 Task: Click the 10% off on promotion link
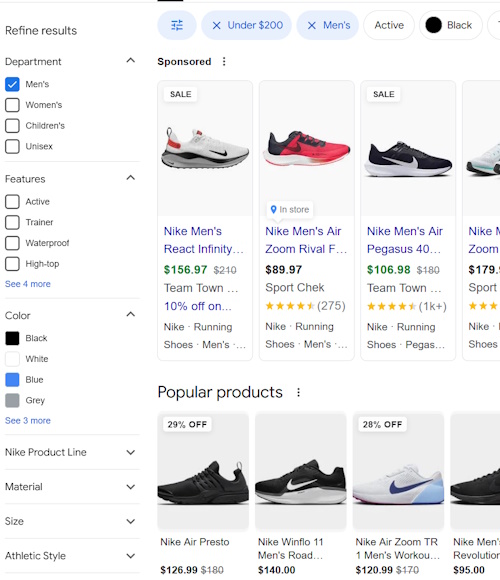198,306
